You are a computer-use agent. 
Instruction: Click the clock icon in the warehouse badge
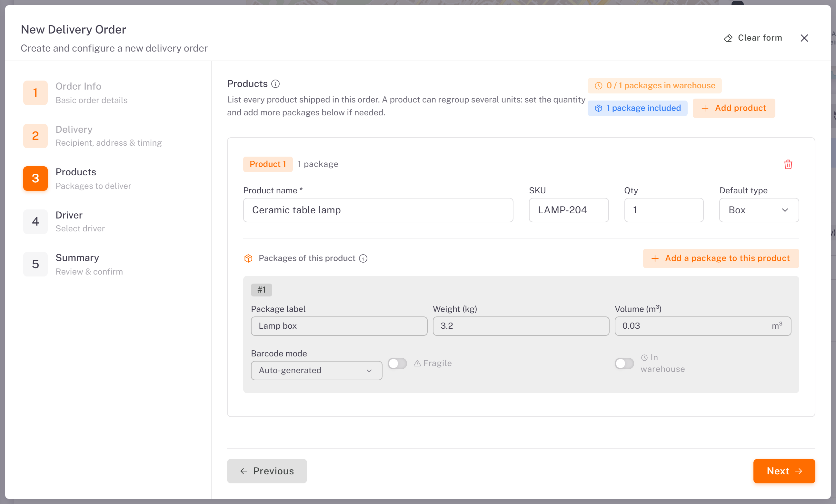pos(599,86)
